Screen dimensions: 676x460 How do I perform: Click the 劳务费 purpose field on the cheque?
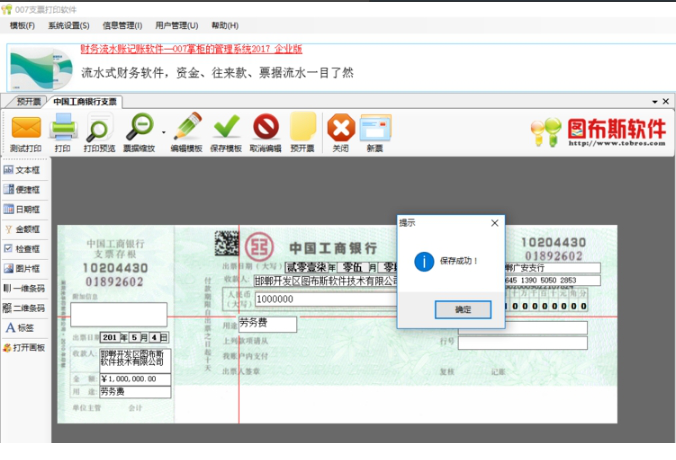click(x=267, y=324)
